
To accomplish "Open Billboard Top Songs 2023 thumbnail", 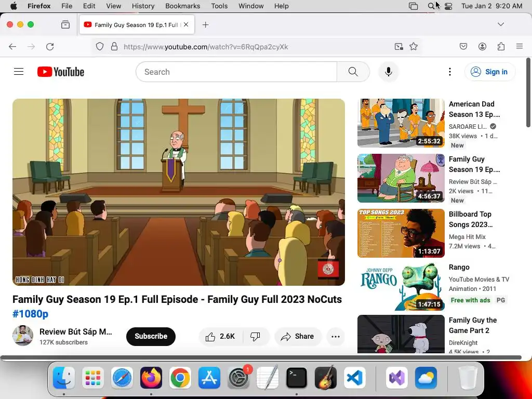I will coord(401,233).
